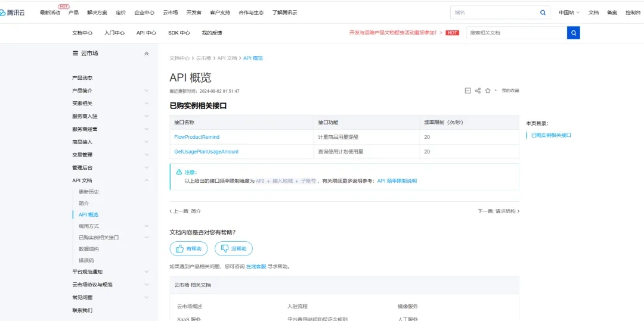Image resolution: width=644 pixels, height=321 pixels.
Task: Open the 中国站 region dropdown
Action: (569, 13)
